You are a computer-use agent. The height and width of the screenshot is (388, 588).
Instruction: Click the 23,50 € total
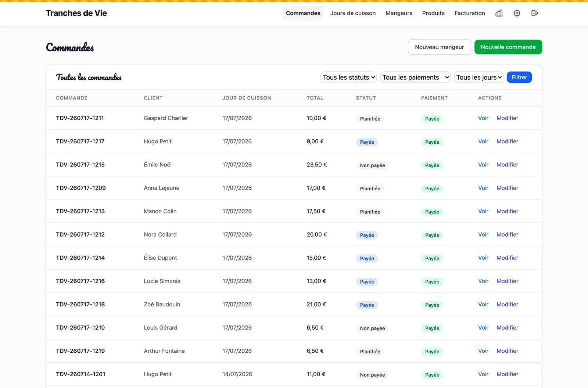(x=317, y=165)
